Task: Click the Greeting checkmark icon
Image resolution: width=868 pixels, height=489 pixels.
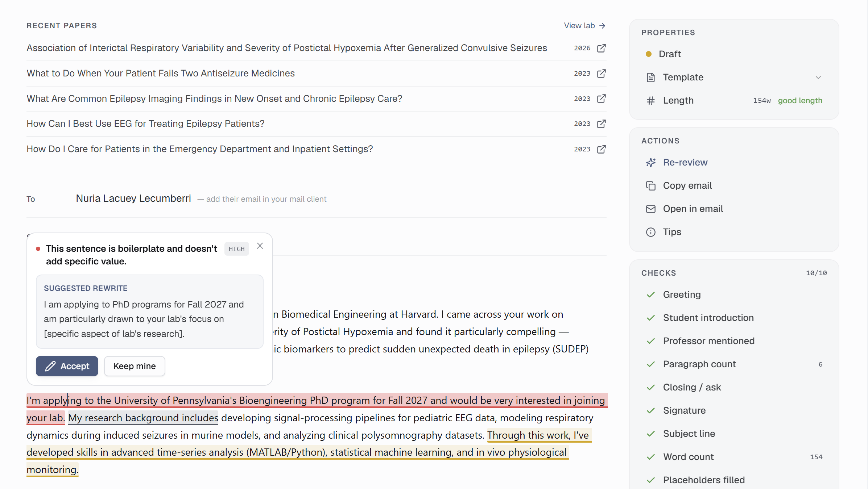Action: click(651, 295)
